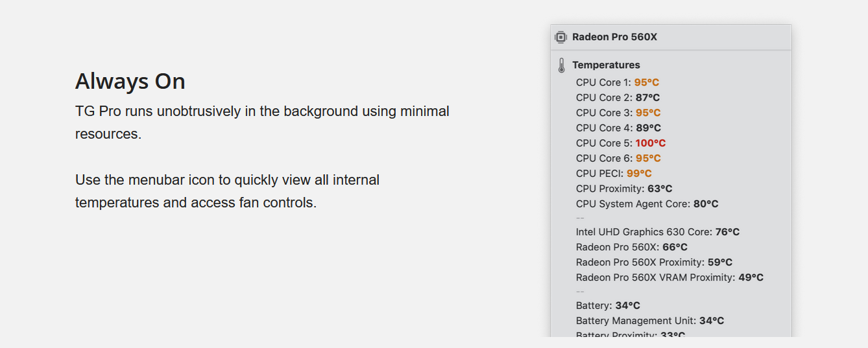The image size is (868, 348).
Task: Click the CPU Core 1 temperature row
Action: click(618, 82)
